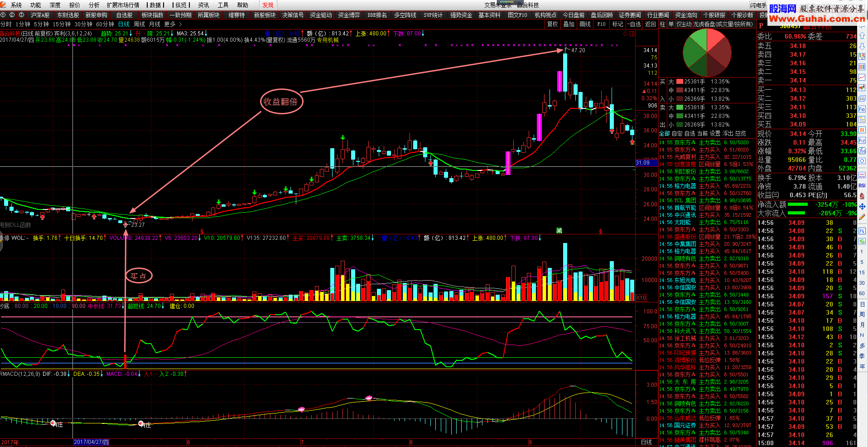Click the line chart sidebar icon
The height and width of the screenshot is (447, 868).
coord(862,78)
